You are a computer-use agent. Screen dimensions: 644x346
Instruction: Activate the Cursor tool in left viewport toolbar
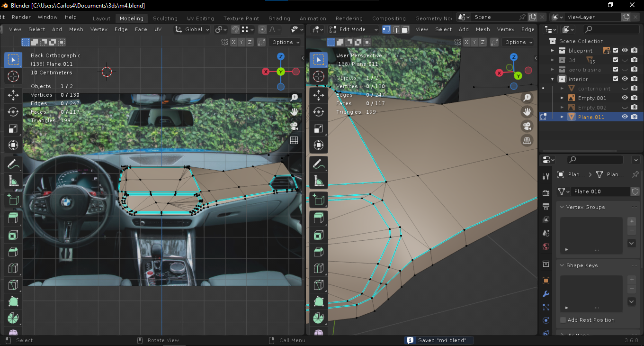13,76
